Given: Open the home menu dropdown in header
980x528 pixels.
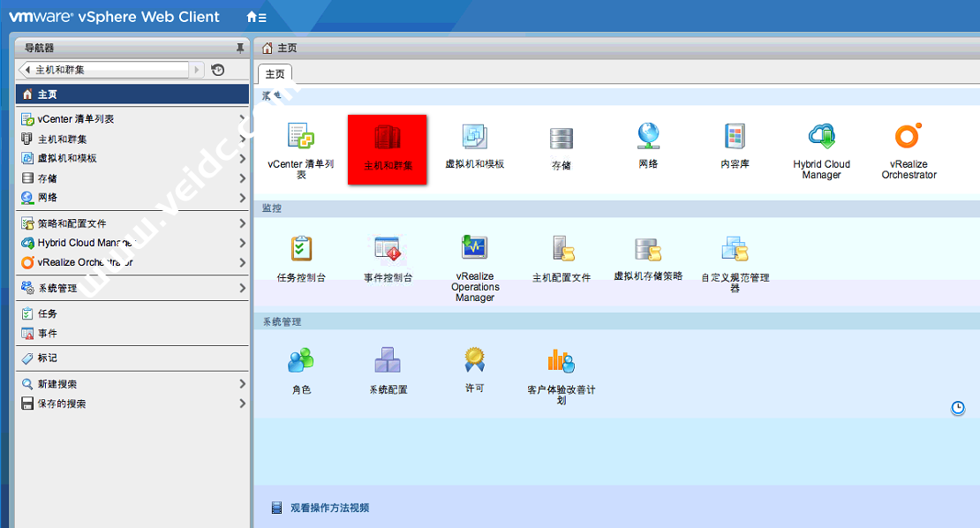Looking at the screenshot, I should [x=256, y=17].
